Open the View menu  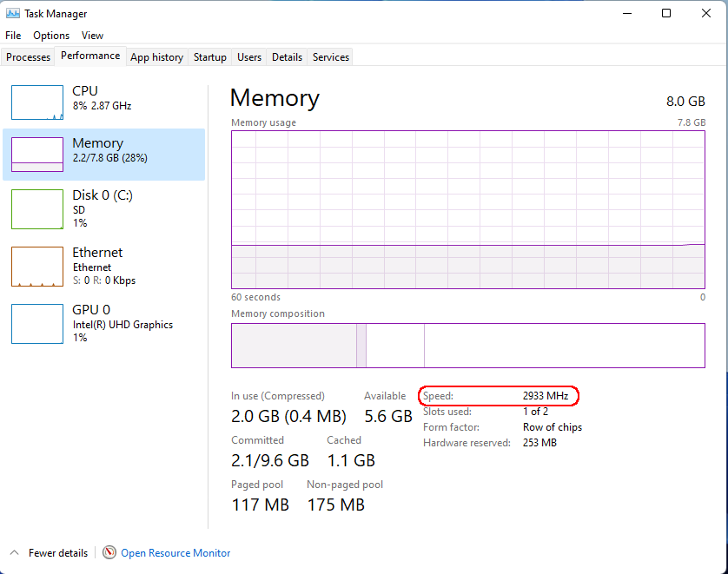[92, 36]
